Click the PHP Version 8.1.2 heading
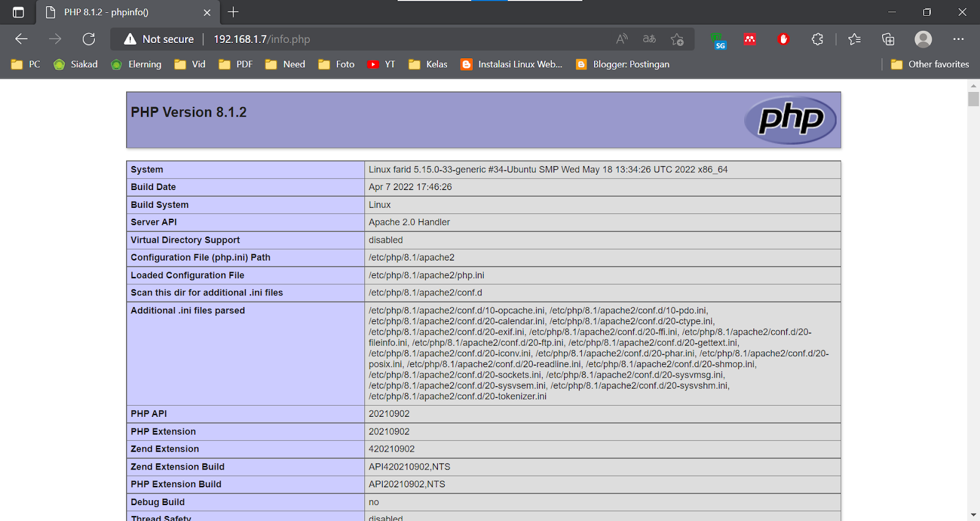Viewport: 980px width, 521px height. [x=189, y=112]
